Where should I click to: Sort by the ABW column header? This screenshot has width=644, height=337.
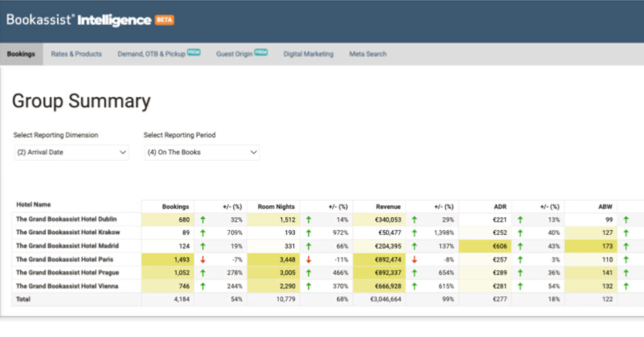click(606, 206)
